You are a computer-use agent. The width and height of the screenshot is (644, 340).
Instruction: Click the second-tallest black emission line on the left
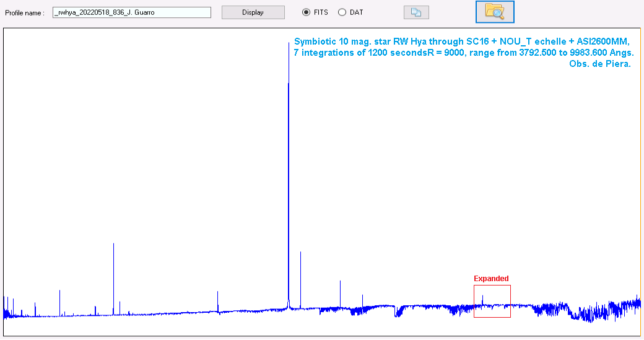[x=113, y=266]
